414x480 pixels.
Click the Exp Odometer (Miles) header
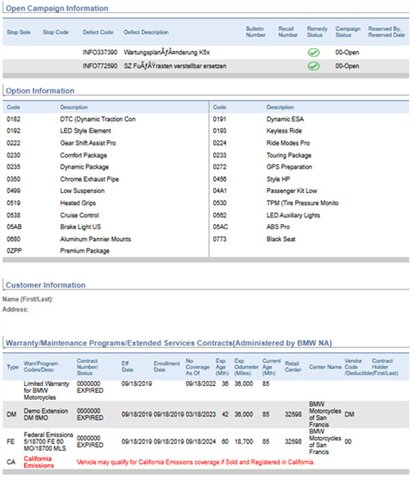[x=246, y=367]
